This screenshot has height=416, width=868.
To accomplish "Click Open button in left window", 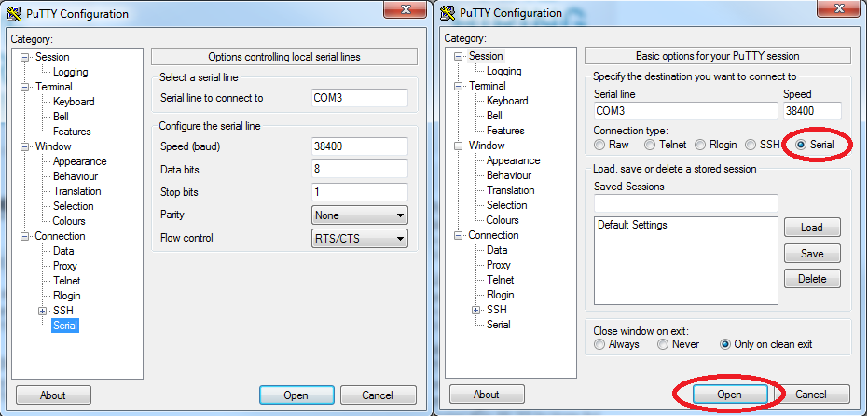I will click(296, 395).
